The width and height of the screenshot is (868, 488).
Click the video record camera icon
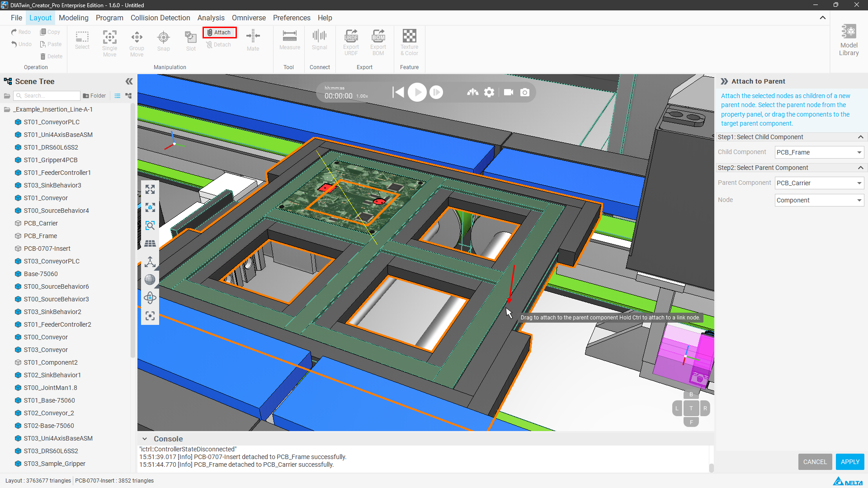(x=509, y=92)
